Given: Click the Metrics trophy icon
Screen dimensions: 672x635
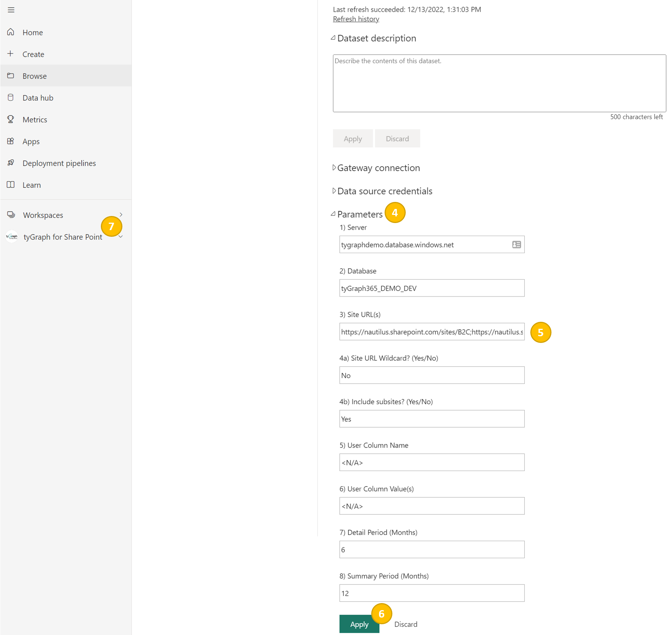Looking at the screenshot, I should (x=11, y=119).
